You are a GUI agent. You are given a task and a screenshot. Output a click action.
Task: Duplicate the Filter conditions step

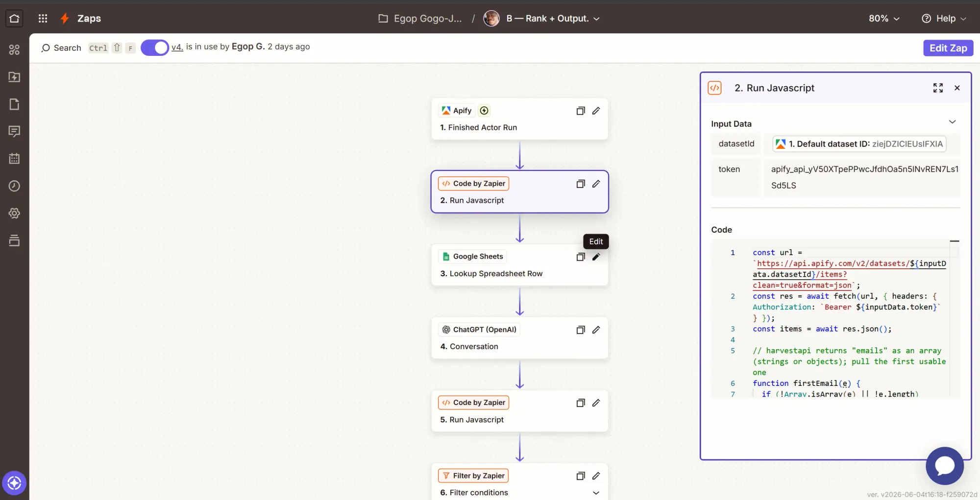pos(581,476)
